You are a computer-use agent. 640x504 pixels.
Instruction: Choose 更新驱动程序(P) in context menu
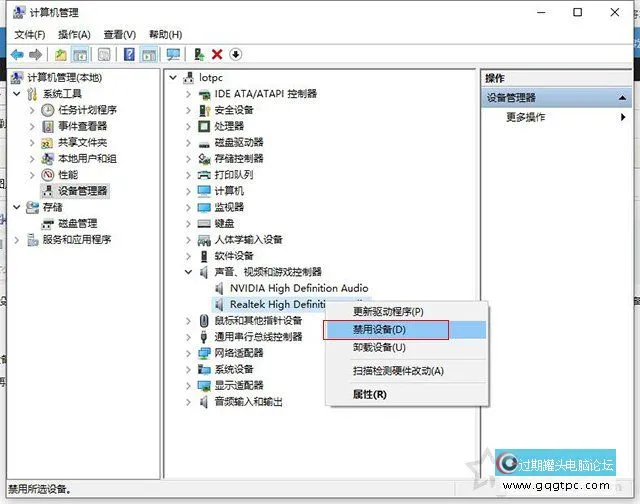(x=407, y=312)
